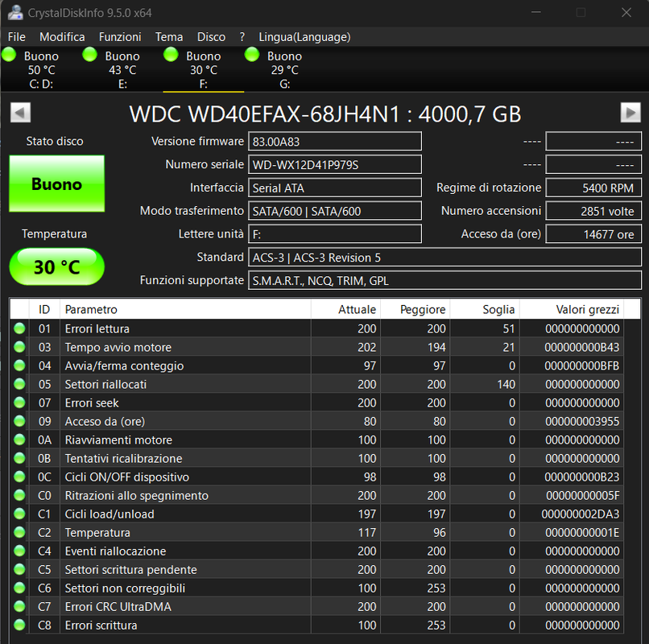Click the ID column header

pos(44,309)
